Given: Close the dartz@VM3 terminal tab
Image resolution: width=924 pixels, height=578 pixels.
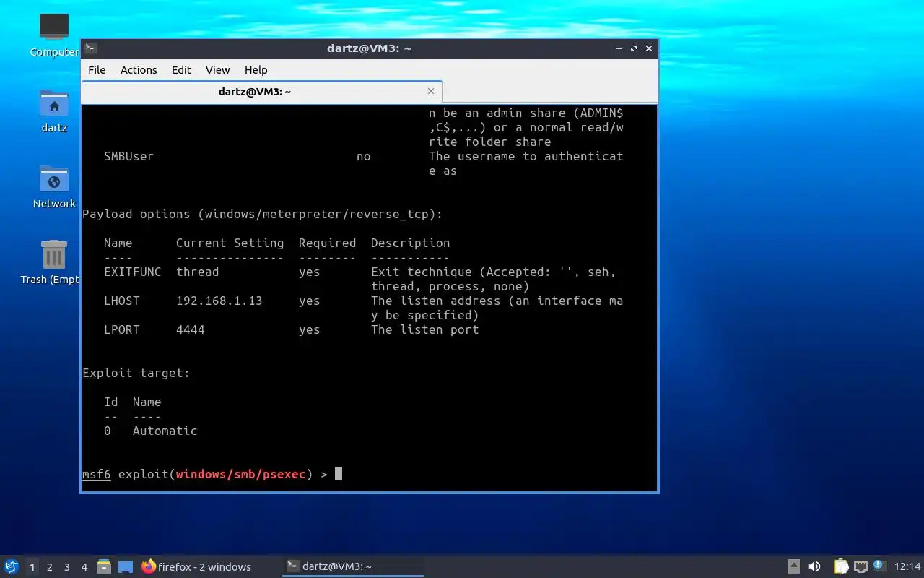Looking at the screenshot, I should (431, 91).
